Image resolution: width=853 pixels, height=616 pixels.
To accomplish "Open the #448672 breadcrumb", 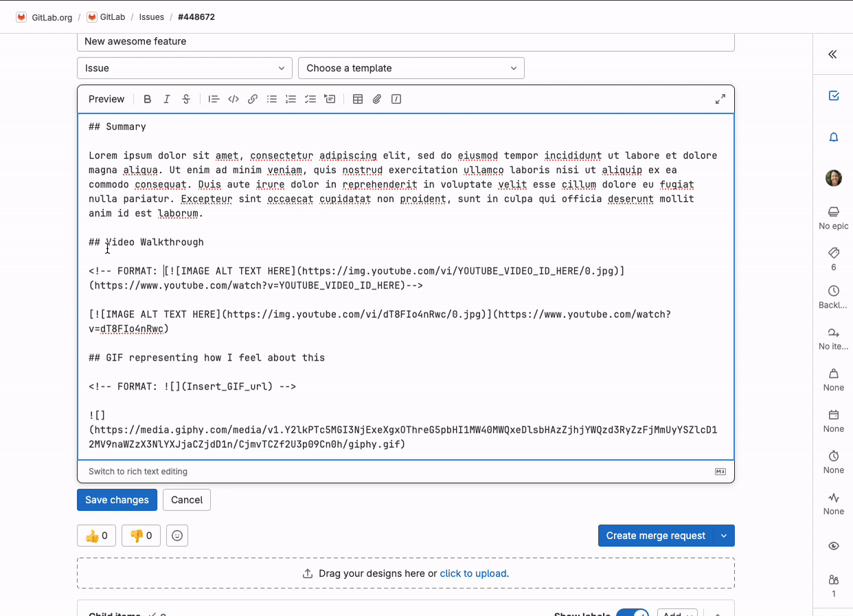I will [x=196, y=17].
